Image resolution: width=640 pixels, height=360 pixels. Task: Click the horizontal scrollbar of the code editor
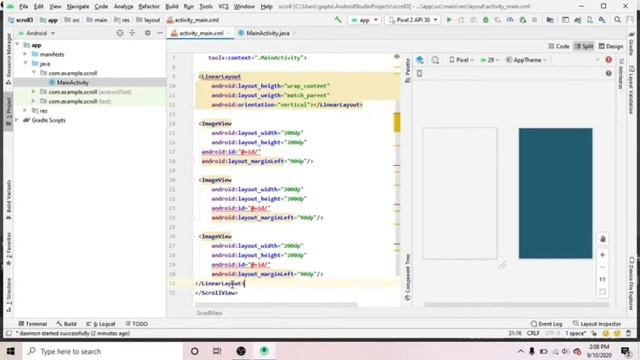[276, 304]
